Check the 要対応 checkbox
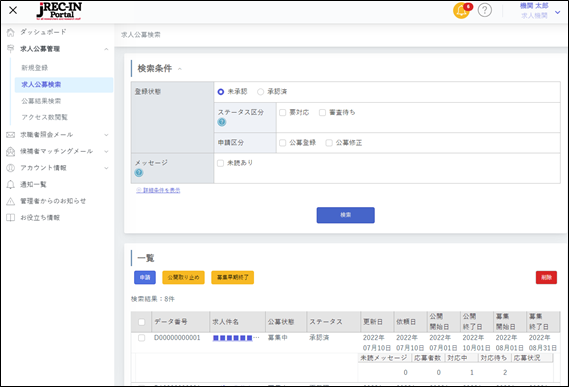 pos(283,113)
